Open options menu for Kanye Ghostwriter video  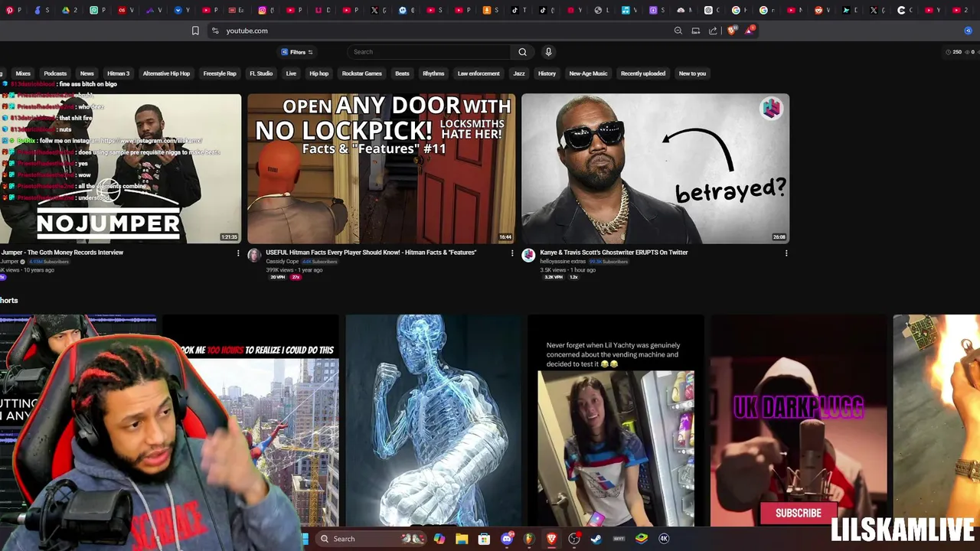pyautogui.click(x=786, y=253)
